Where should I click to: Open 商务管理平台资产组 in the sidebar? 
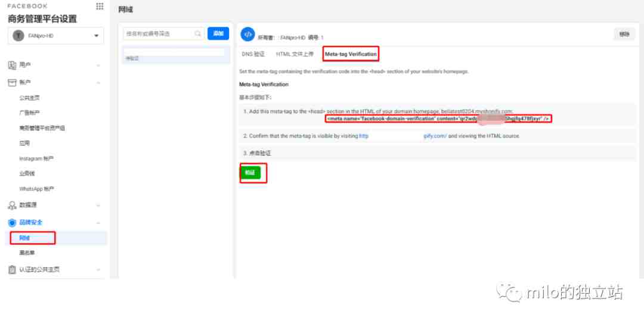click(x=42, y=128)
